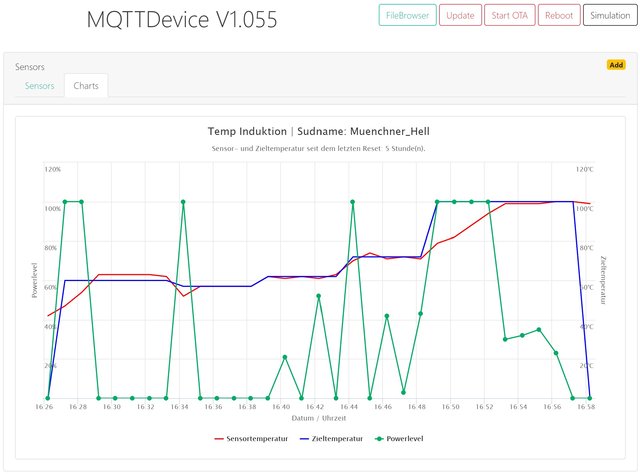Toggle Zieltemperatur legend entry
The image size is (640, 474).
click(x=331, y=439)
